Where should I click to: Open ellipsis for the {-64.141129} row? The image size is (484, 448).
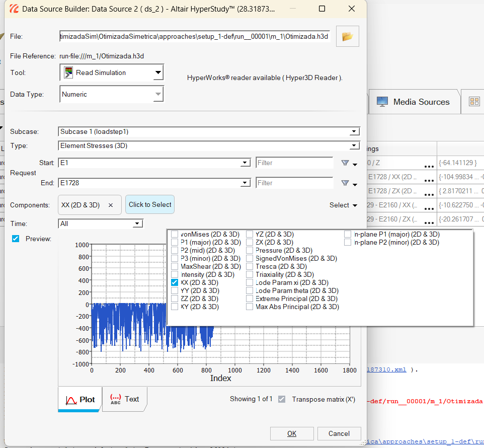(x=429, y=167)
